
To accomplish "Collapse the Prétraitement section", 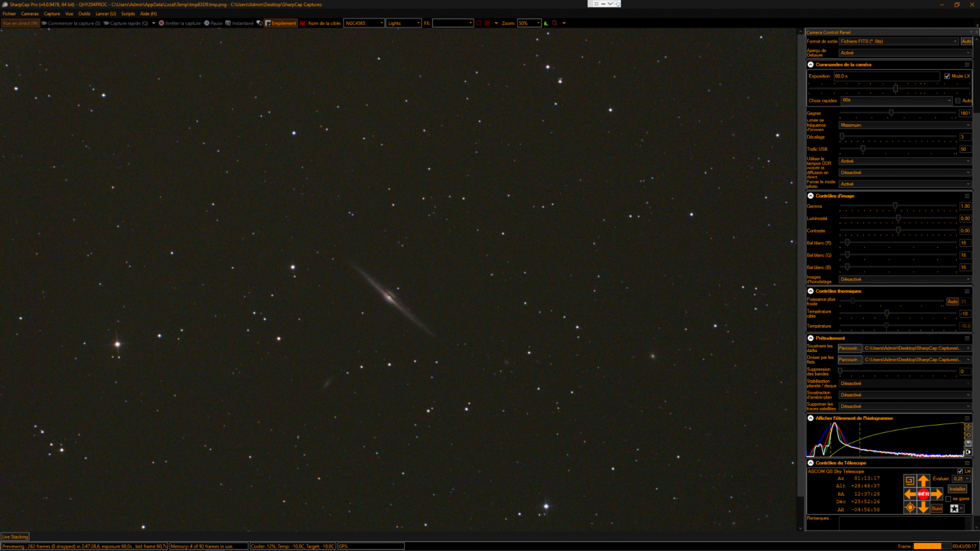I will [810, 338].
